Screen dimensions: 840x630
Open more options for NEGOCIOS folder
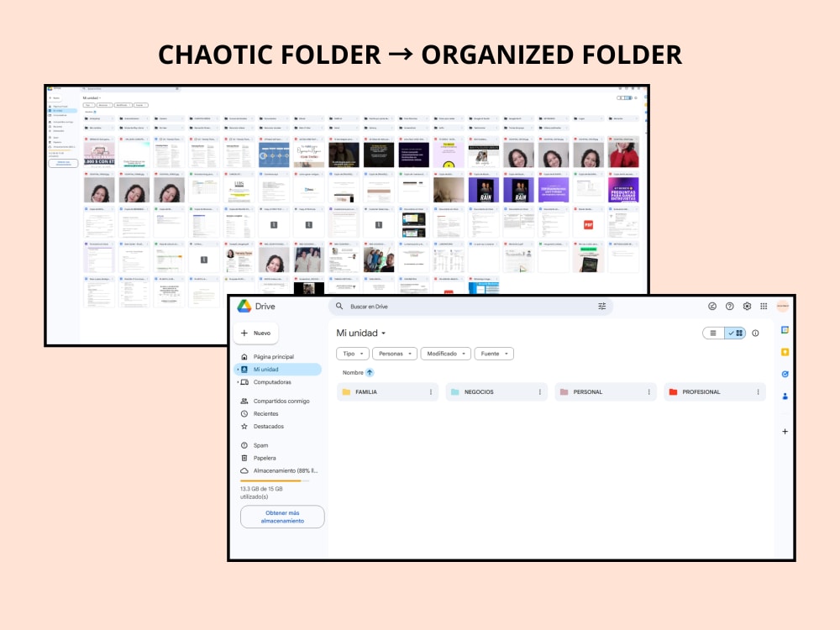click(539, 392)
